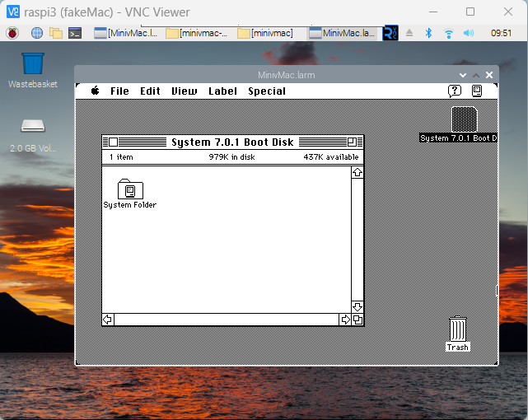Viewport: 528px width, 420px height.
Task: Open the Apple menu
Action: pyautogui.click(x=96, y=91)
